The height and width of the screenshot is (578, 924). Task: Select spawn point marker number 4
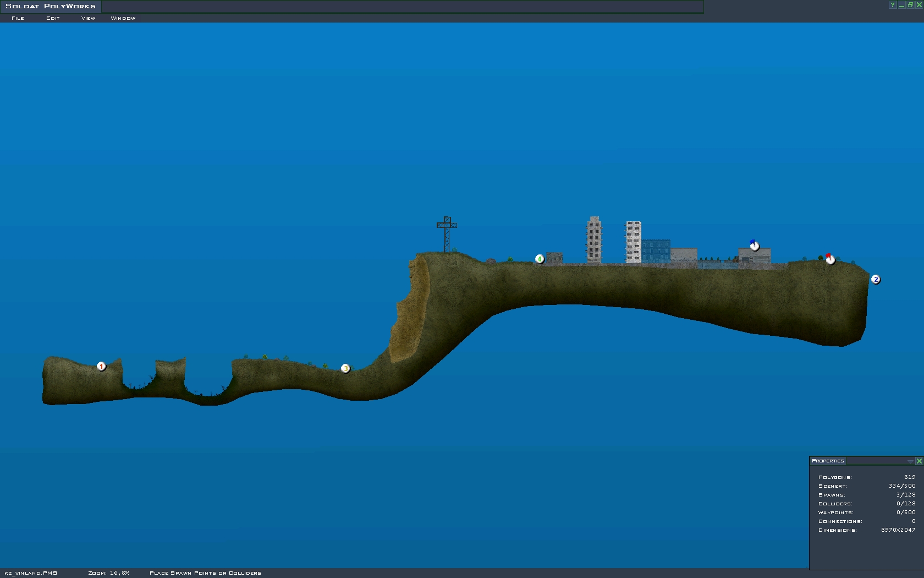[x=540, y=259]
